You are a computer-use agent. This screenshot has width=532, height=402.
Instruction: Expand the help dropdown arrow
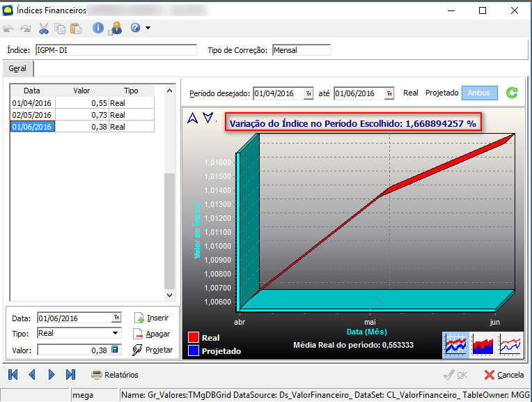pos(148,28)
